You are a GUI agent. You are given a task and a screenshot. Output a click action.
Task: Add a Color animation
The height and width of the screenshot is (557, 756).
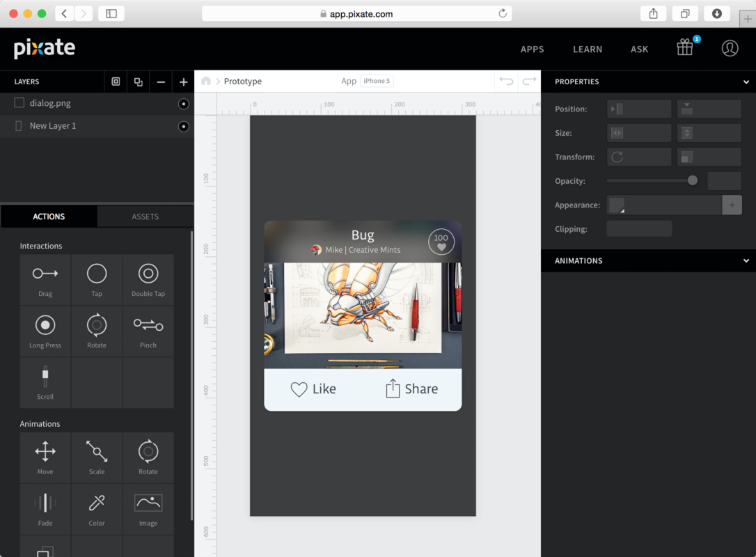click(97, 509)
